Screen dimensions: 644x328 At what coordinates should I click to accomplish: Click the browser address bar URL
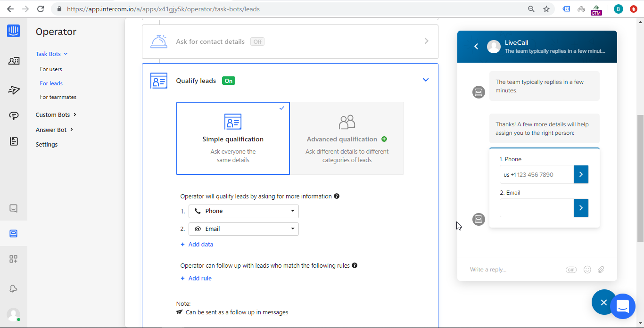pyautogui.click(x=163, y=9)
